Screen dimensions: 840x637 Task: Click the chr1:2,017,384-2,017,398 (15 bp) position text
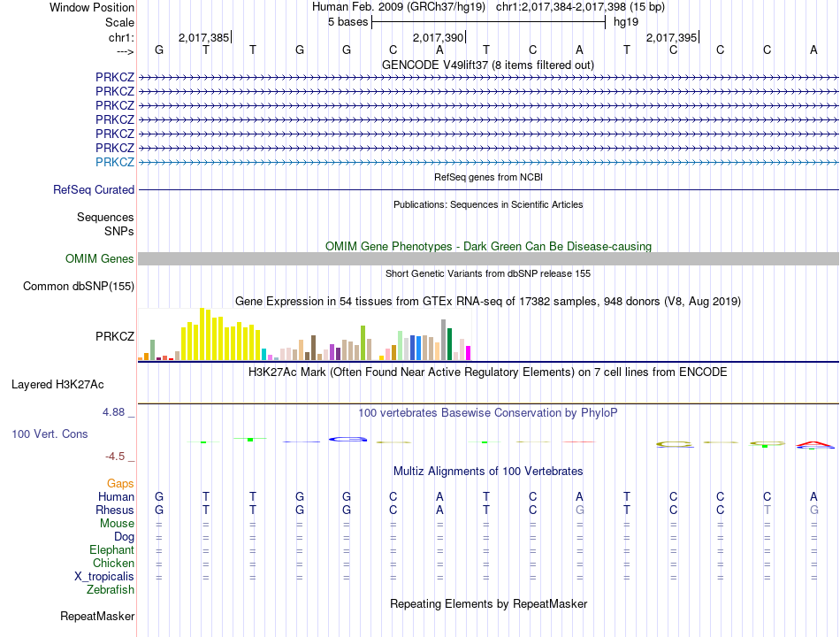click(580, 7)
